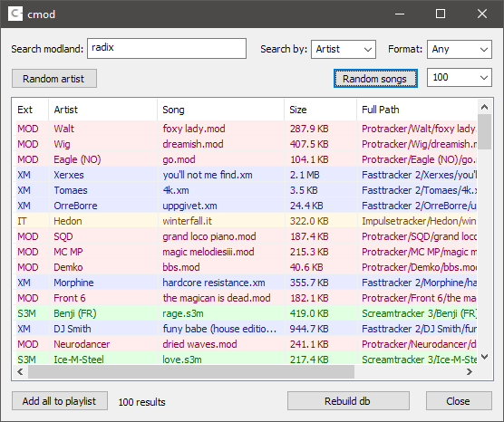504x422 pixels.
Task: Select the song 4k.xm
Action: point(176,190)
